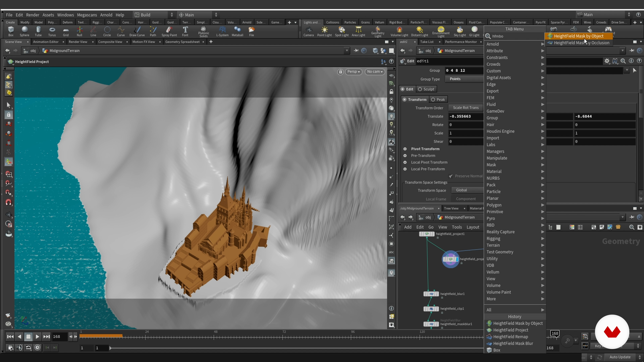644x362 pixels.
Task: Open the Transform Order dropdown
Action: coord(466,108)
